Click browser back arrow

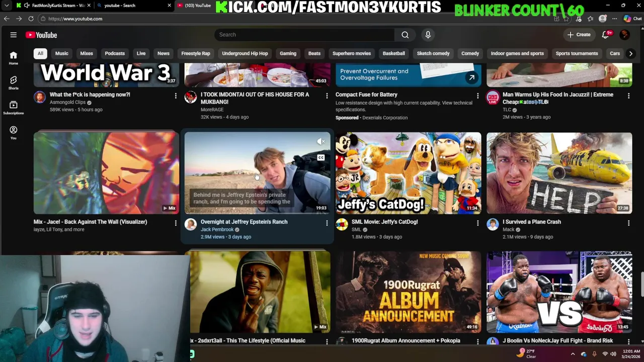[7, 19]
